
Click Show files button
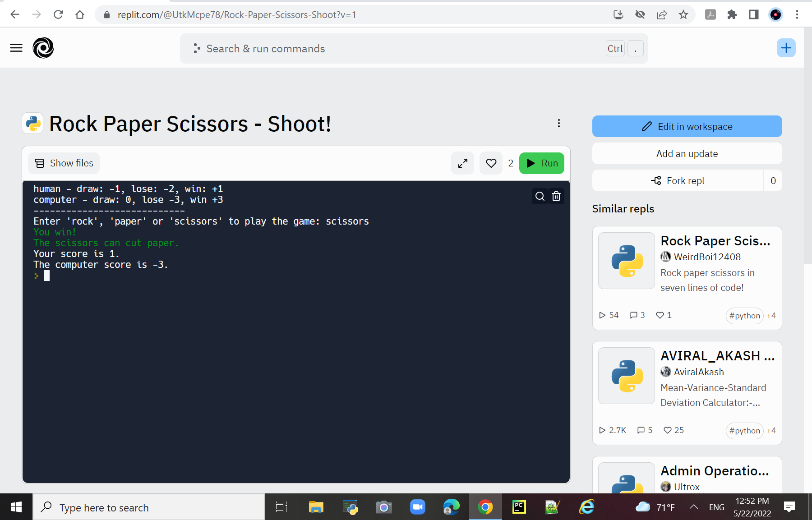64,163
